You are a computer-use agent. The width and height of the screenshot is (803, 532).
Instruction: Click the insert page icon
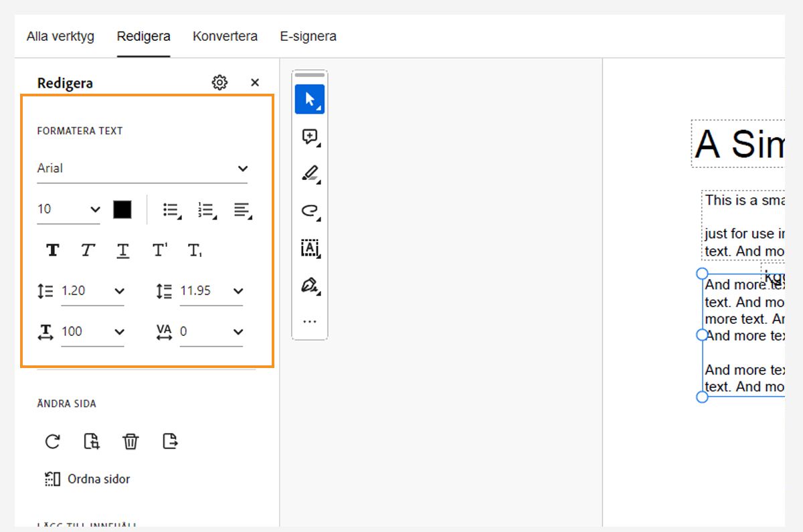coord(92,441)
